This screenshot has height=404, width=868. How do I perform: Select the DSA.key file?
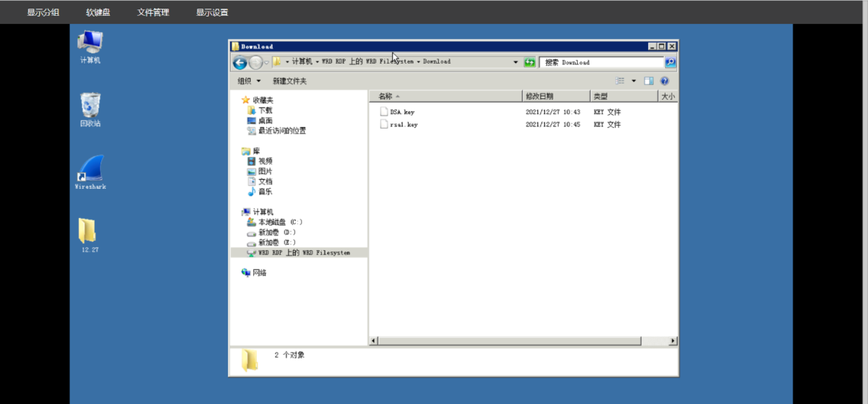pos(401,112)
